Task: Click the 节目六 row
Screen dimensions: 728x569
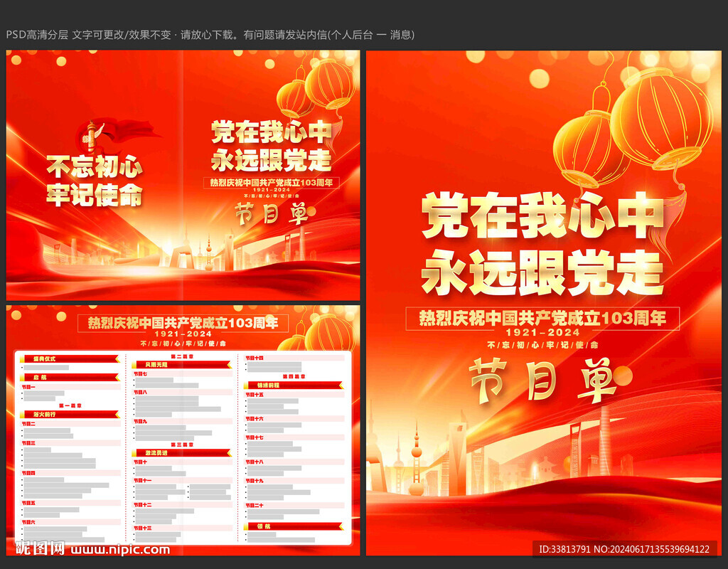Action: 70,522
